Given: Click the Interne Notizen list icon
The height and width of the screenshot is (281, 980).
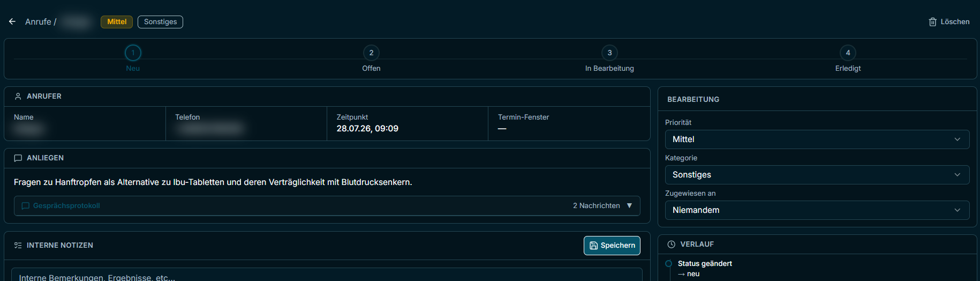Looking at the screenshot, I should pyautogui.click(x=18, y=246).
